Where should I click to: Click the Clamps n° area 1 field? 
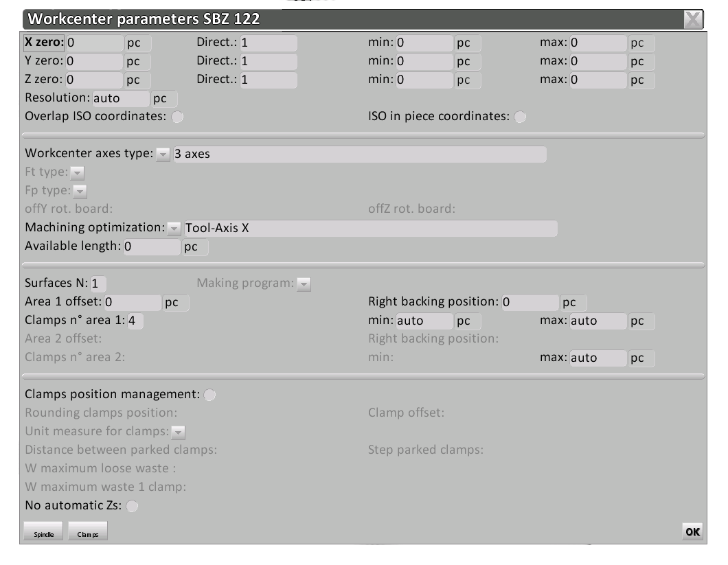coord(135,321)
